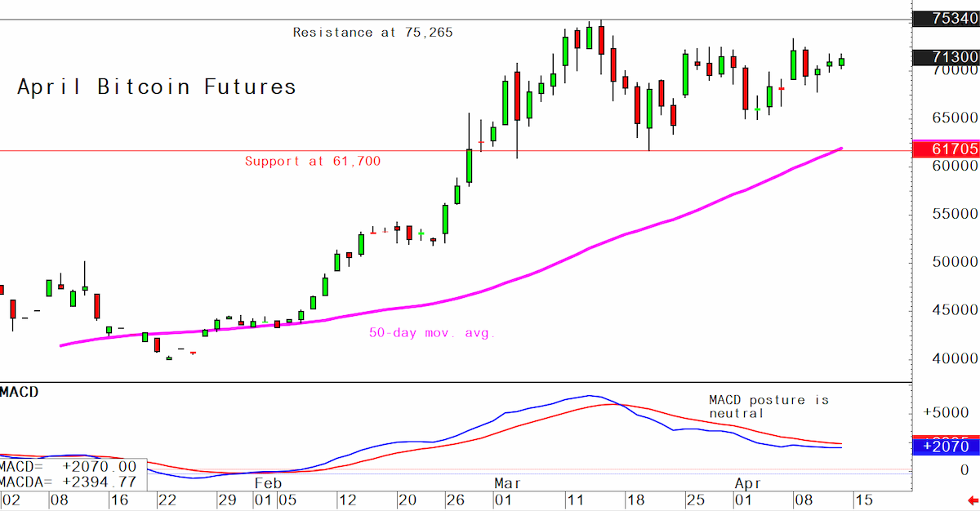Click the '50-day mov. avg.' label
The height and width of the screenshot is (511, 980).
point(432,333)
